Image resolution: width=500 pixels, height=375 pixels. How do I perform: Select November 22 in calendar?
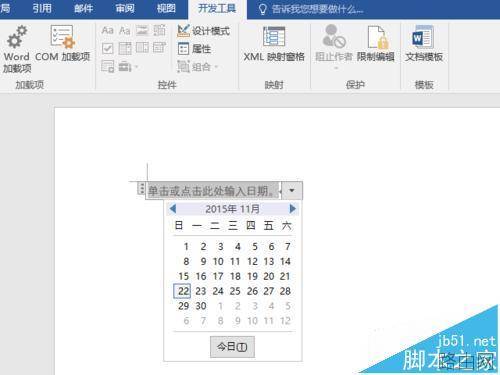pos(183,291)
